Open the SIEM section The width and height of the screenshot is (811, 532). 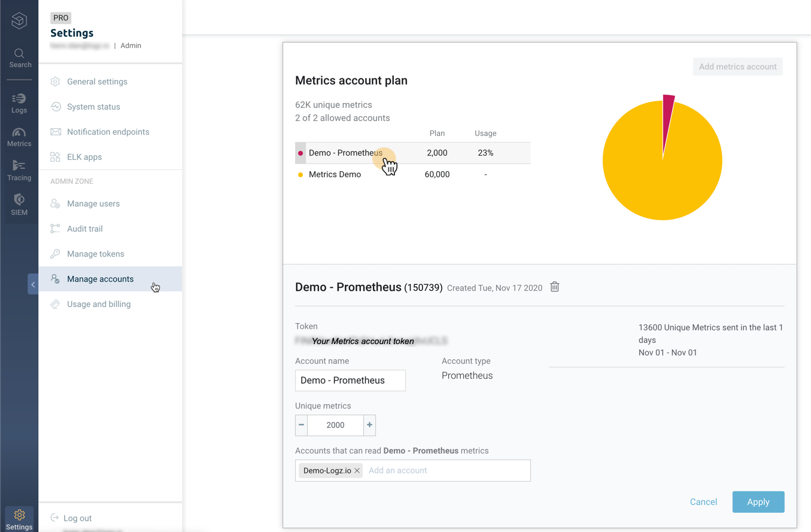click(19, 204)
